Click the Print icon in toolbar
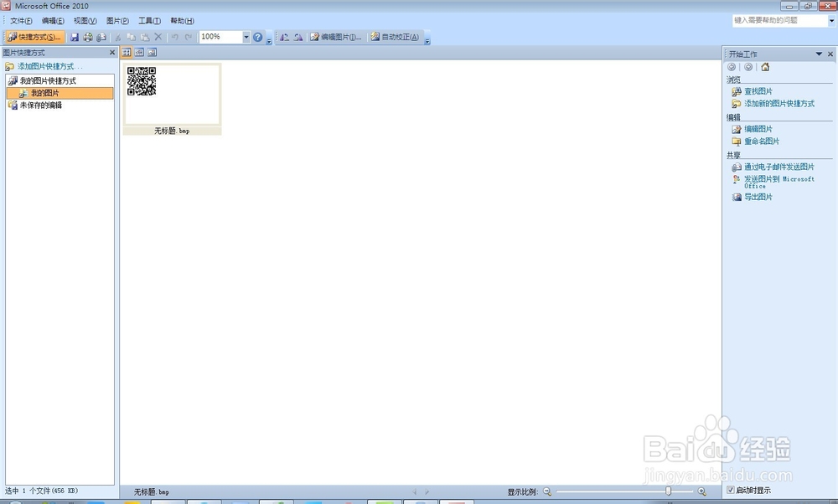 click(88, 37)
